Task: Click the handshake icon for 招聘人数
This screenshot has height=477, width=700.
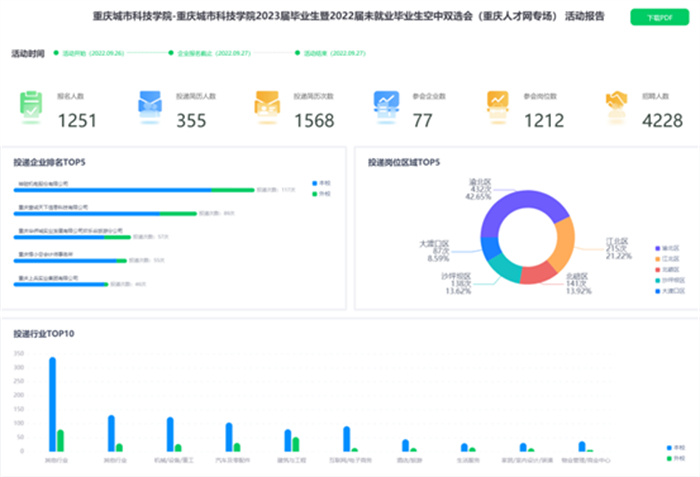Action: 615,103
